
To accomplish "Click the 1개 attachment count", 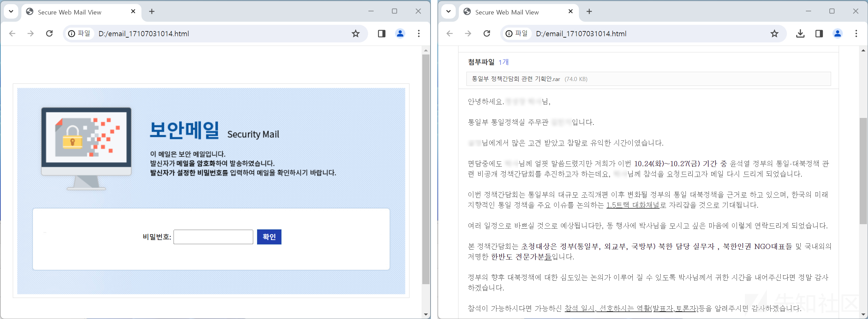I will click(x=504, y=62).
